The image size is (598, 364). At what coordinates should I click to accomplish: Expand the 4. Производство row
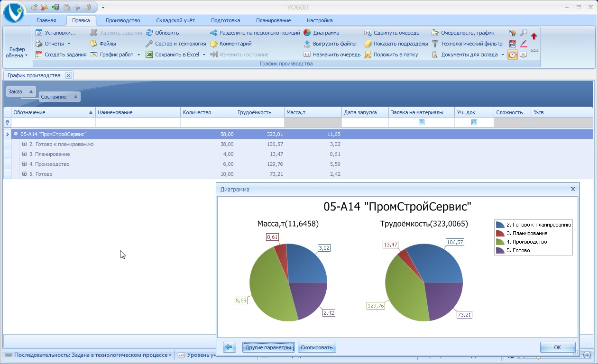(x=25, y=164)
